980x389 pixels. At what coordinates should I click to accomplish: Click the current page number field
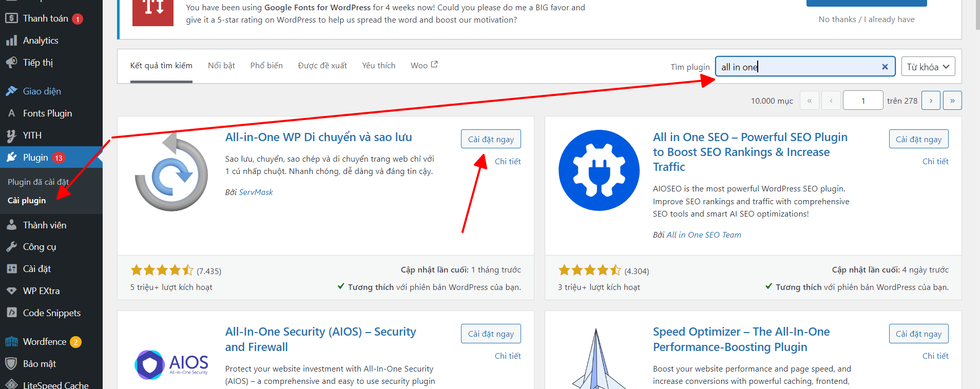coord(863,101)
